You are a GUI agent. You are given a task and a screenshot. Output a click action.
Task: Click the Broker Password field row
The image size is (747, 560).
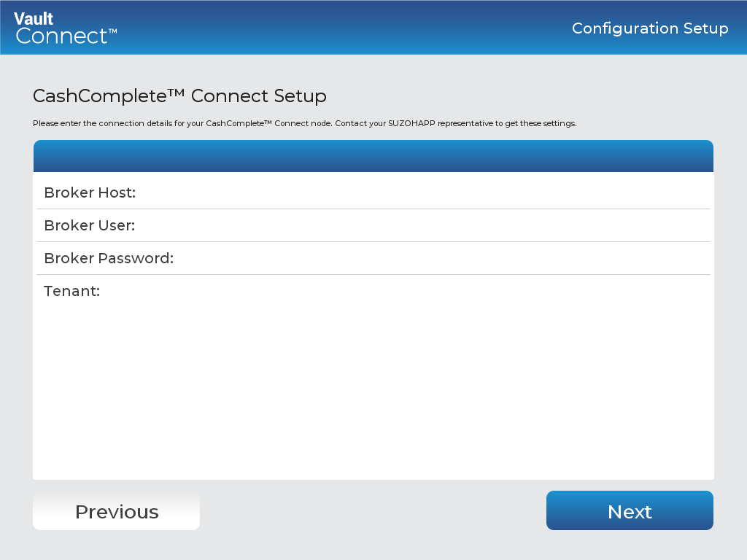(x=373, y=257)
